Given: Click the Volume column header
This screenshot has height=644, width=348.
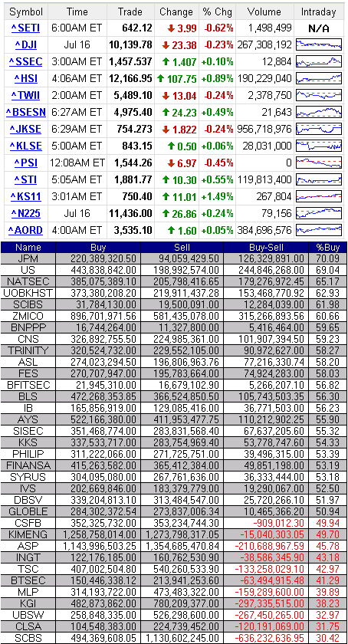Looking at the screenshot, I should pos(264,12).
